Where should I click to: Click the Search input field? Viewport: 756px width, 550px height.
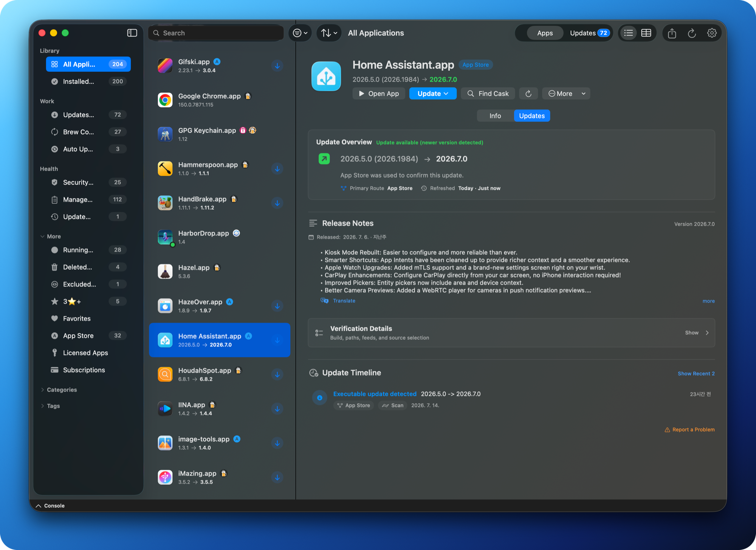point(216,33)
